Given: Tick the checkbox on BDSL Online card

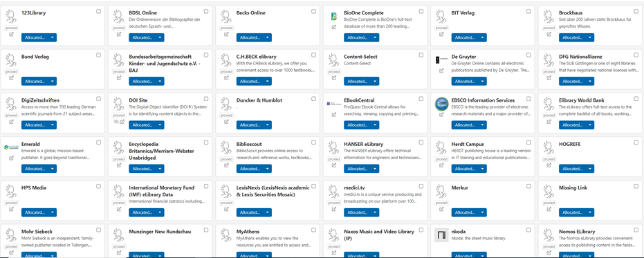Looking at the screenshot, I should pyautogui.click(x=206, y=12).
